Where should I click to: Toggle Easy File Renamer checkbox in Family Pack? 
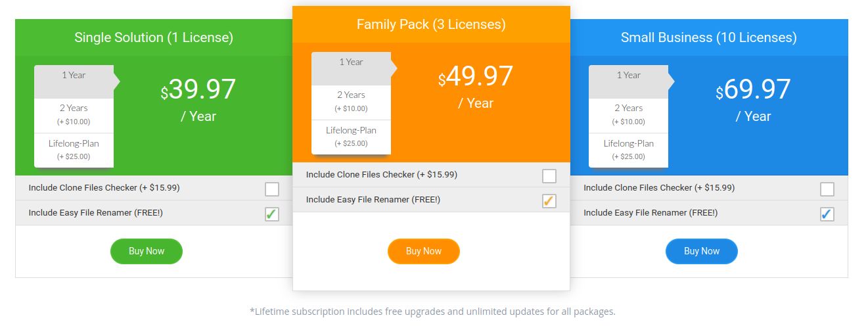pyautogui.click(x=549, y=201)
